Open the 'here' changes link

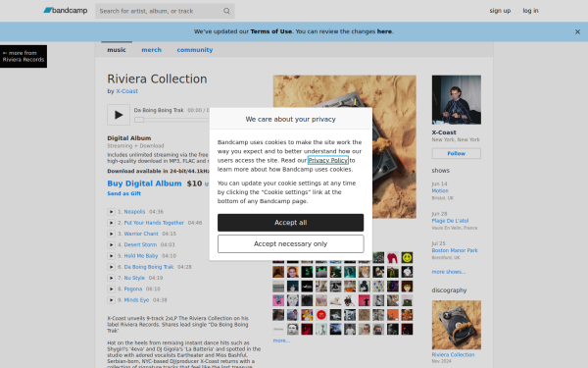[384, 31]
